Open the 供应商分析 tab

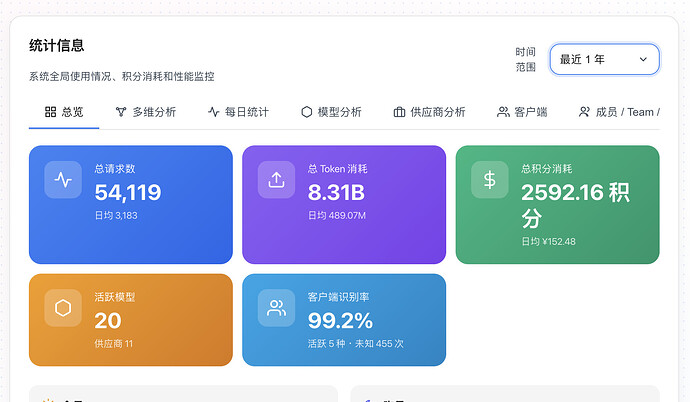(429, 112)
